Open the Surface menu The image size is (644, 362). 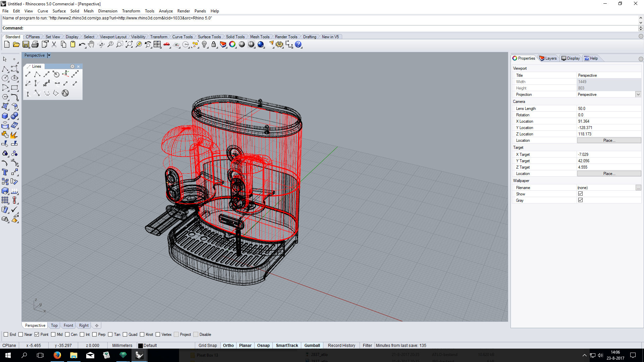point(59,11)
